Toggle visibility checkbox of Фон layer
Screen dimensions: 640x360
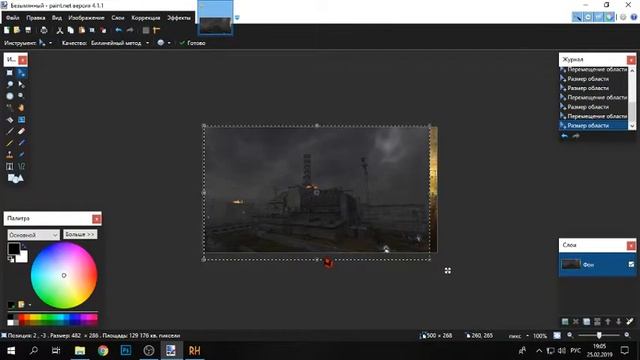tap(631, 264)
